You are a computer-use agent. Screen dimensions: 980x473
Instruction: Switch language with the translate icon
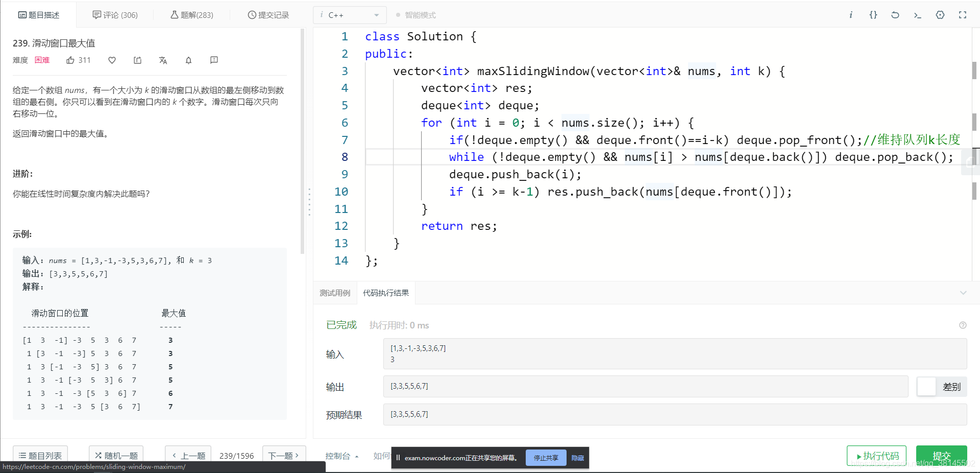tap(163, 60)
